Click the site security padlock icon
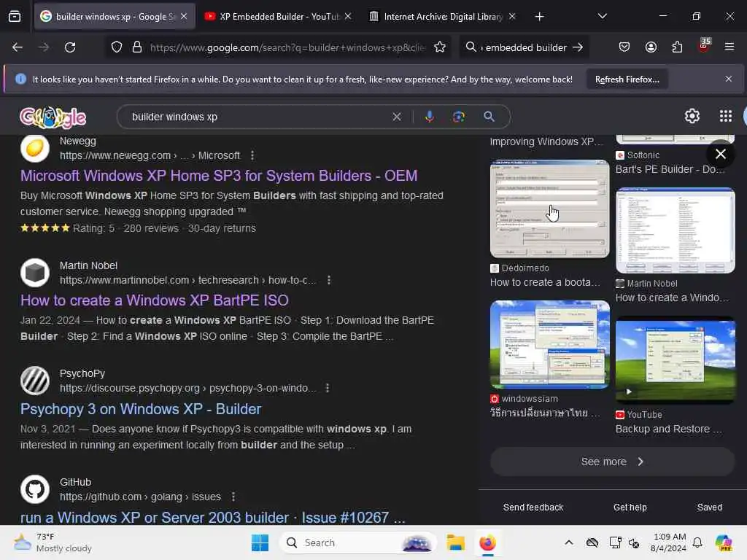The width and height of the screenshot is (747, 560). tap(137, 47)
